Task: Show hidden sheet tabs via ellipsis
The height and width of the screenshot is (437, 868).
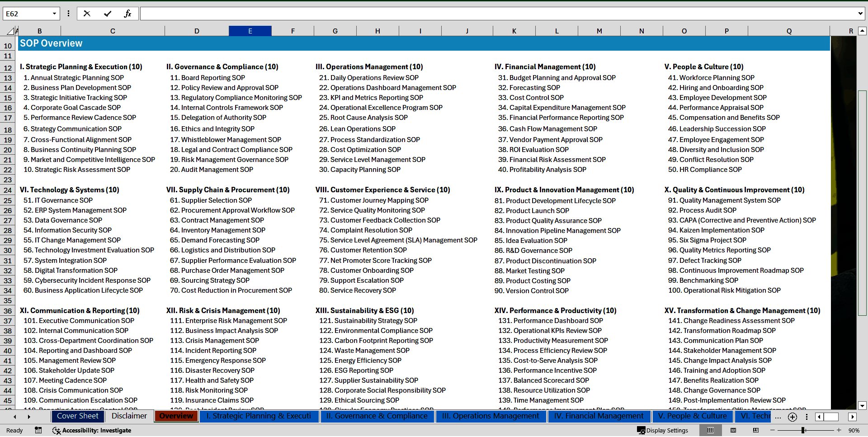Action: tap(778, 417)
